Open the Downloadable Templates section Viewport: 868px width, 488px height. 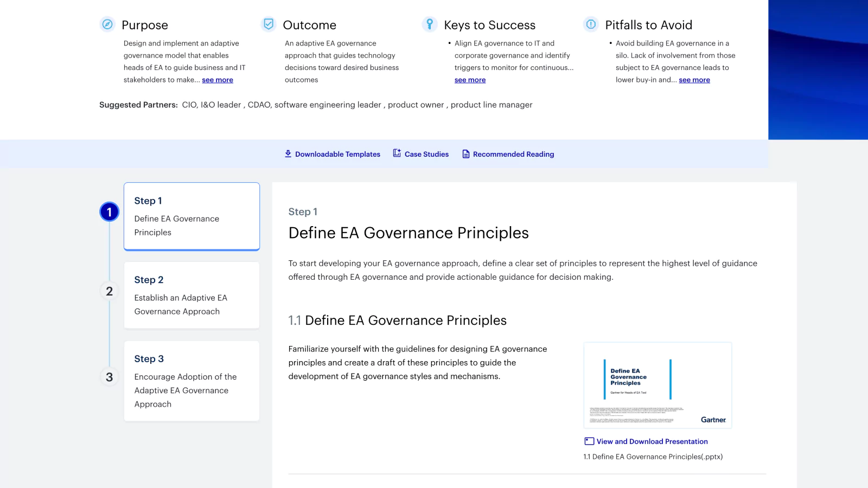click(x=337, y=153)
